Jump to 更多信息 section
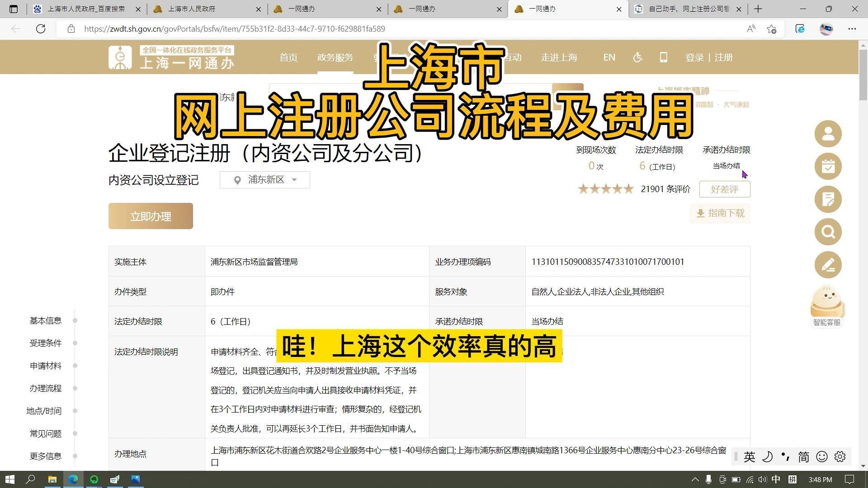The width and height of the screenshot is (868, 488). [x=46, y=456]
